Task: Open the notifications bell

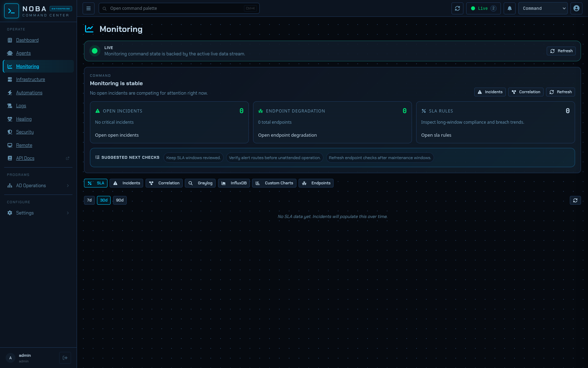Action: [x=510, y=8]
